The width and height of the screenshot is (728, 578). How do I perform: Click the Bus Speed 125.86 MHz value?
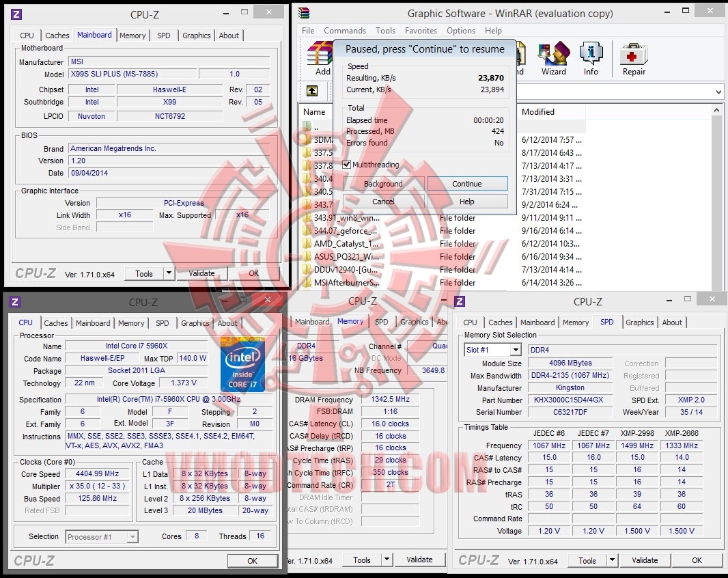[97, 498]
